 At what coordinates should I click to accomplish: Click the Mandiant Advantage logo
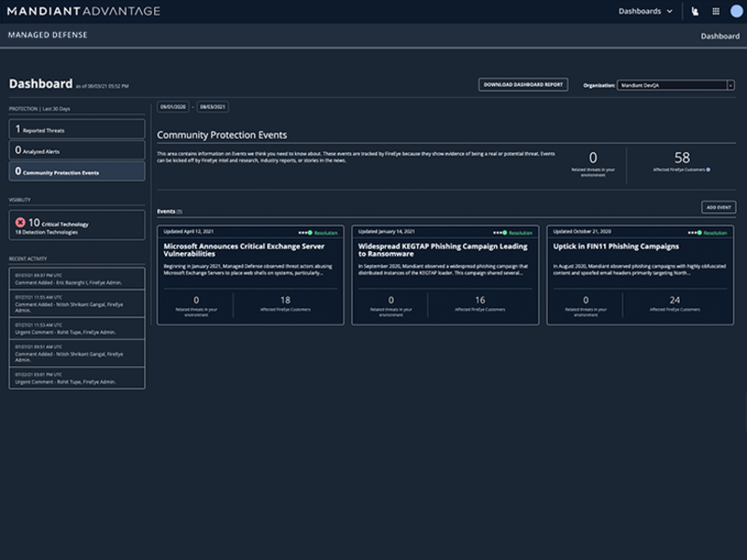point(84,11)
